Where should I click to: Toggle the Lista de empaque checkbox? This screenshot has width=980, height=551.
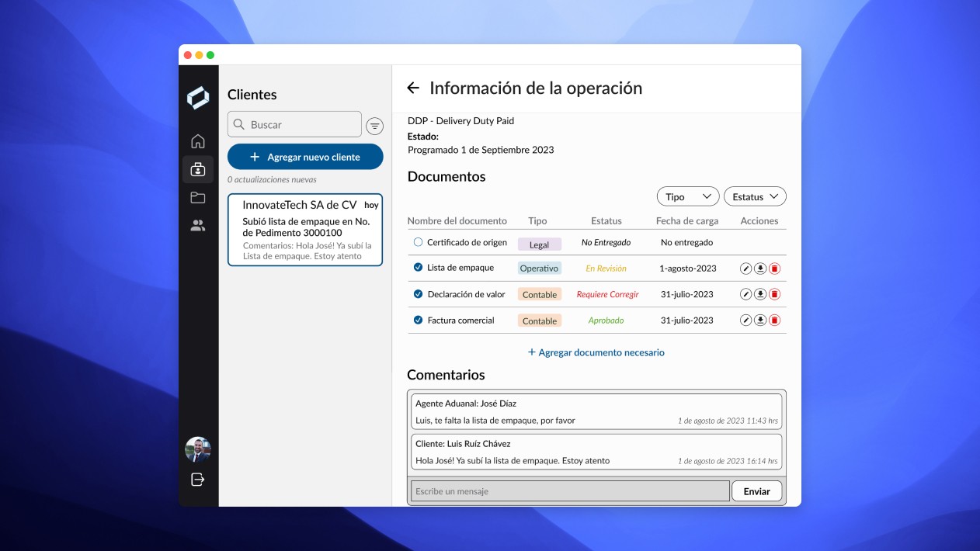point(418,268)
